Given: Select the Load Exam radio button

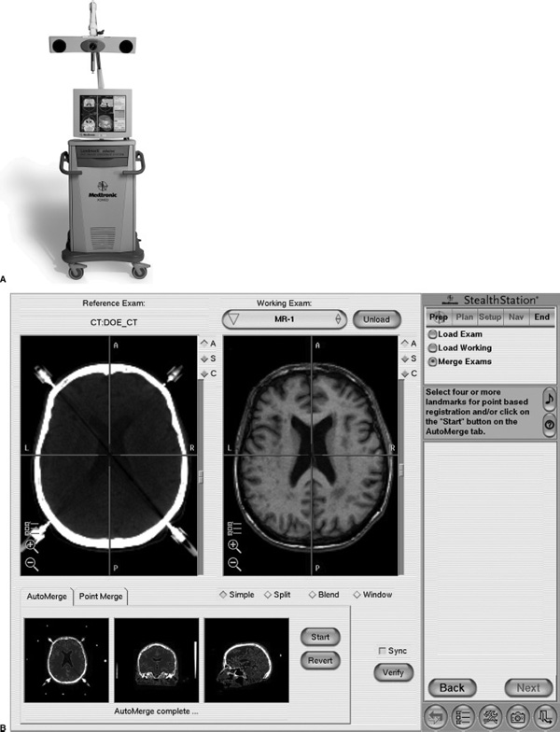Looking at the screenshot, I should [433, 333].
